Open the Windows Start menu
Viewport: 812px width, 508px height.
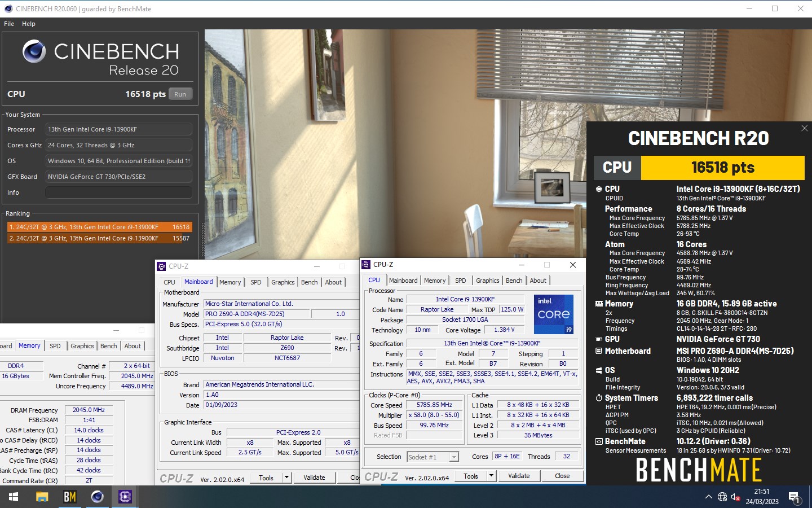point(14,497)
